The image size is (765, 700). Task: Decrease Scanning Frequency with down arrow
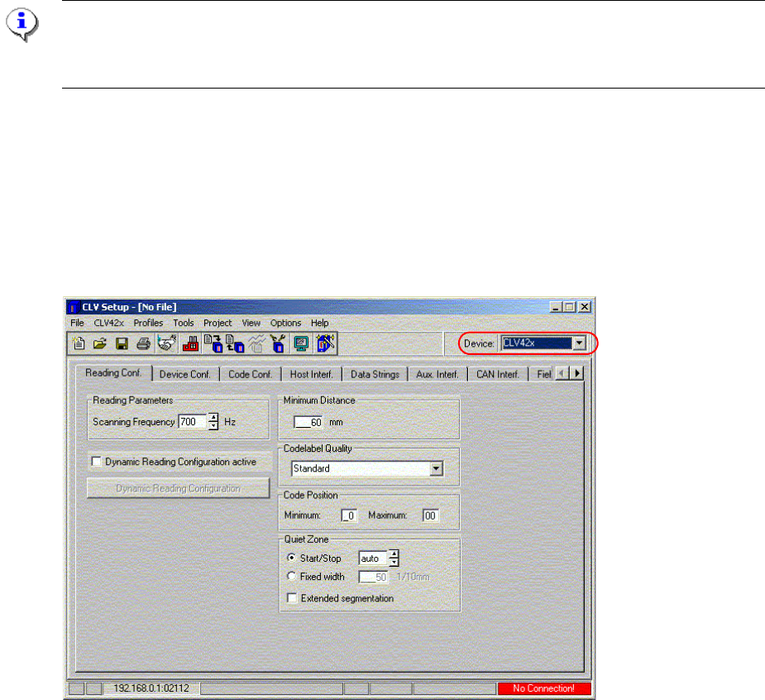[213, 425]
